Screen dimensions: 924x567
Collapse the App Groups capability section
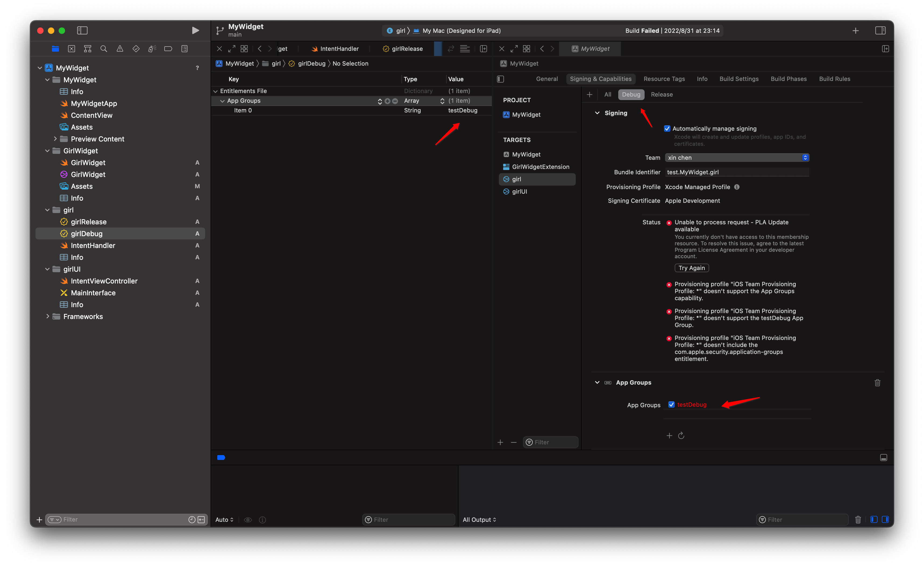coord(597,382)
